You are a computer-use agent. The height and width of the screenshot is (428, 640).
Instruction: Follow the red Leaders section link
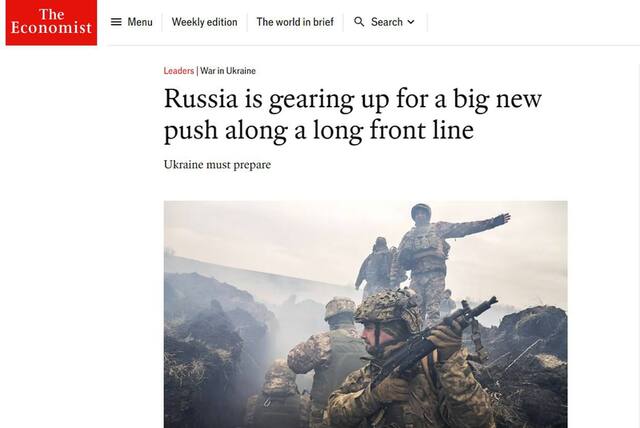tap(179, 71)
